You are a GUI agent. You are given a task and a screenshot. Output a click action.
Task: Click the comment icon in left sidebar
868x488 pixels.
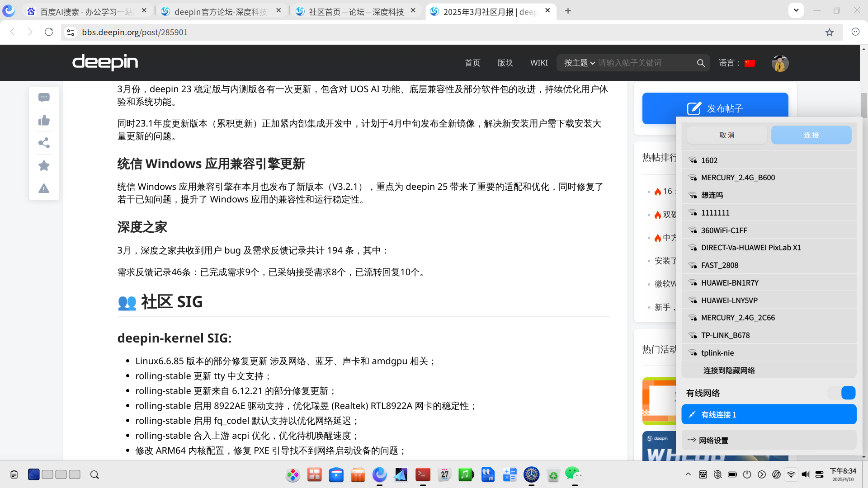(x=44, y=98)
